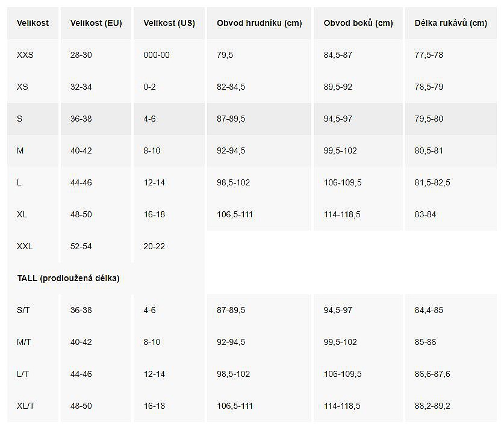Click the chest value 79,5 cell
This screenshot has width=504, height=428.
coord(225,55)
